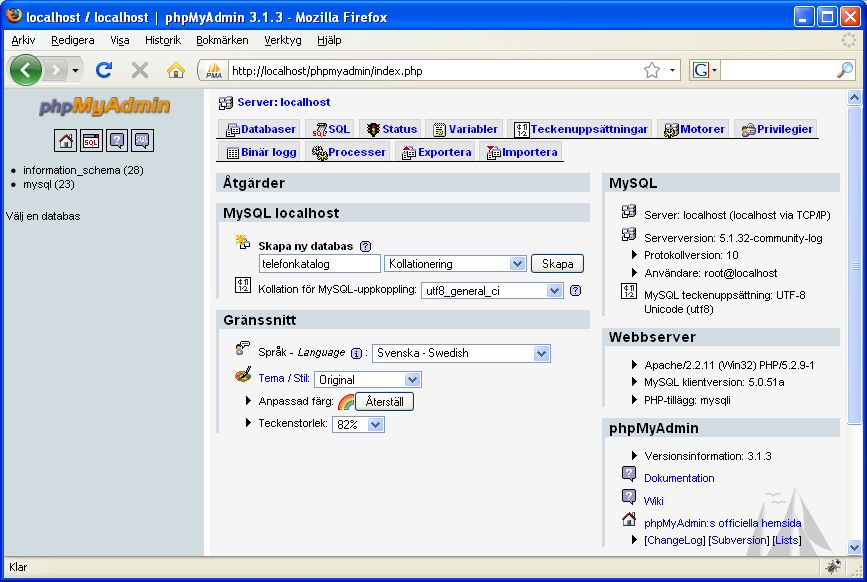Viewport: 867px width, 582px height.
Task: Open the ChangeLog link
Action: [675, 540]
